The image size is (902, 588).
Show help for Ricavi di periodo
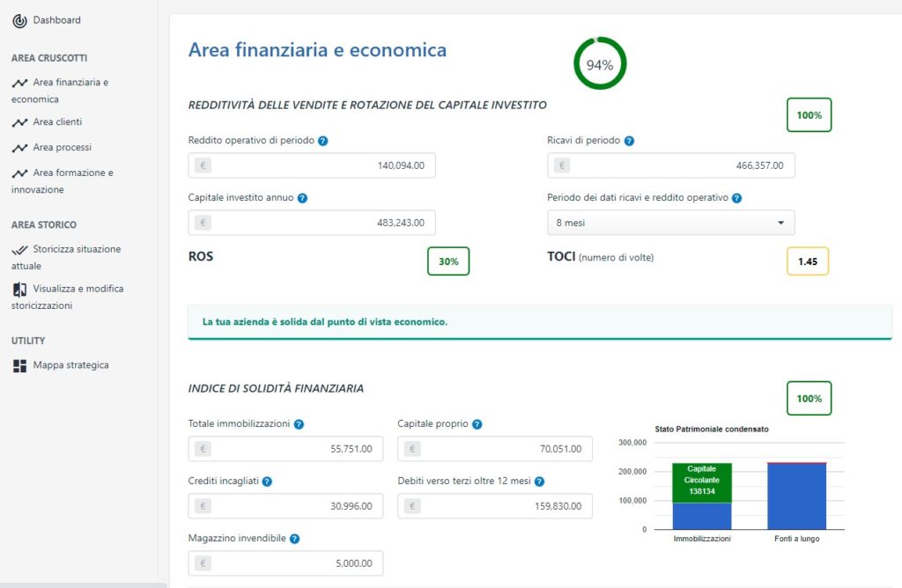point(629,141)
